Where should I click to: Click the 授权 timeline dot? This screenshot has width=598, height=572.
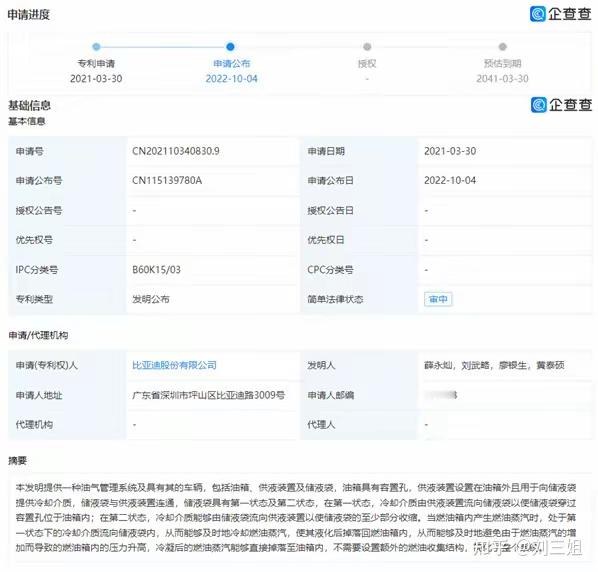click(367, 47)
